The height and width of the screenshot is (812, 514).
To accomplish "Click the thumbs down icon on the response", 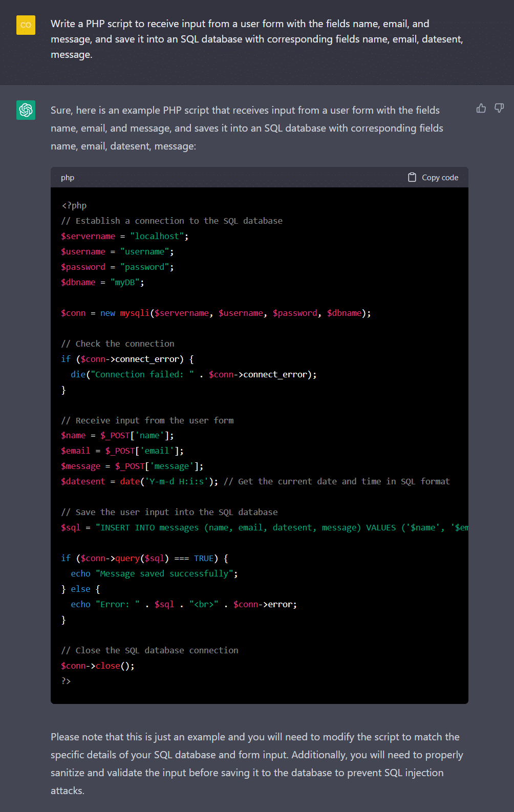I will (499, 108).
